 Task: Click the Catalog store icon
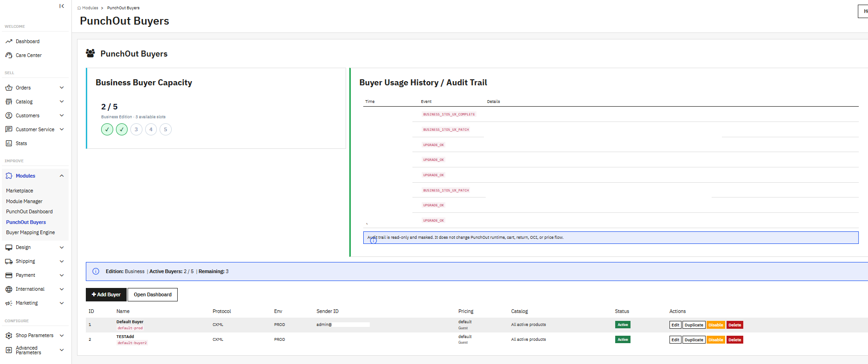[x=9, y=102]
